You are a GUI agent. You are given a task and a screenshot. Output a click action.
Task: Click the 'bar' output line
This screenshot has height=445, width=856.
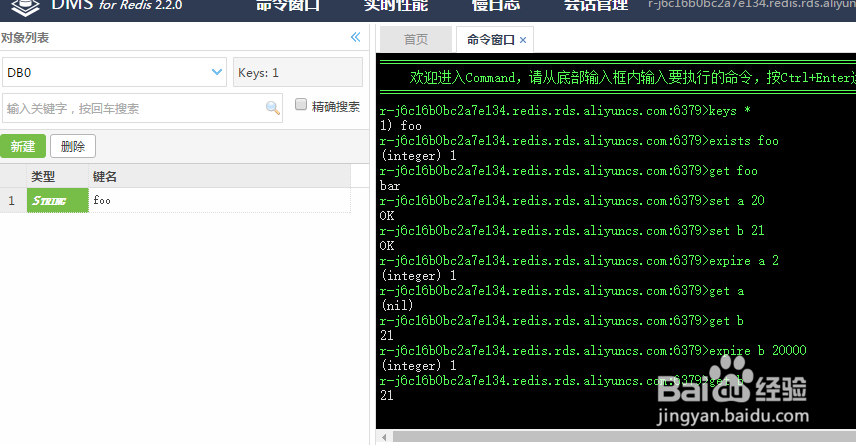click(x=390, y=186)
